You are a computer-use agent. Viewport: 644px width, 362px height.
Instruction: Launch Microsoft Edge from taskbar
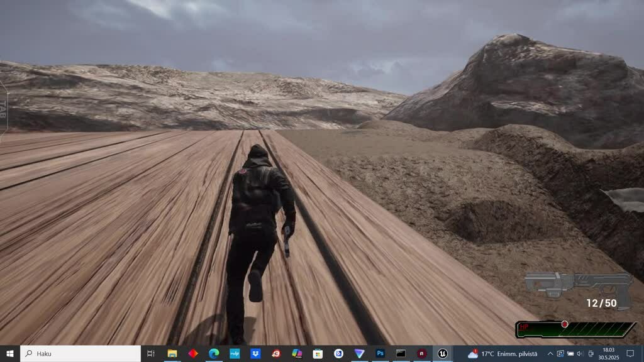tap(214, 354)
